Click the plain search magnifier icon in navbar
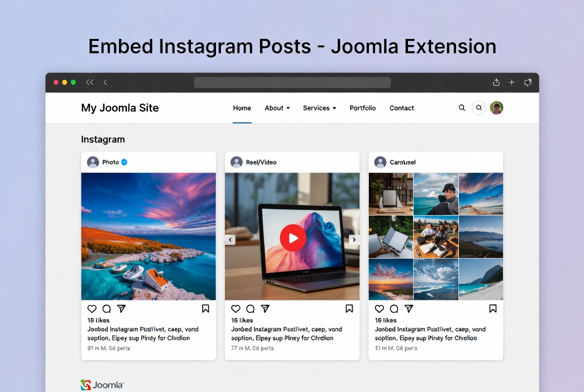 tap(462, 107)
